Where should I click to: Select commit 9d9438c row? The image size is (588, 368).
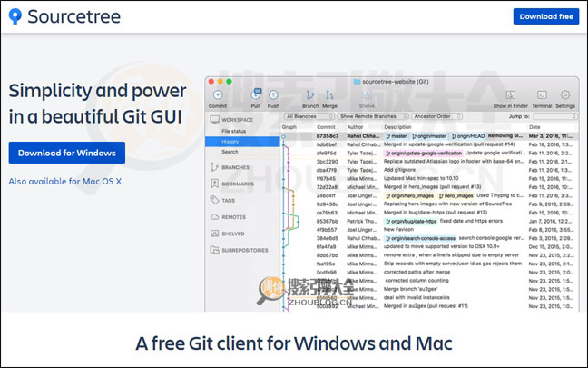point(428,204)
